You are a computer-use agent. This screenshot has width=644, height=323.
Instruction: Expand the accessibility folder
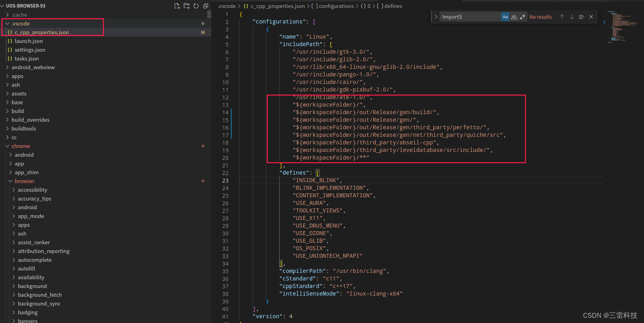[105, 190]
